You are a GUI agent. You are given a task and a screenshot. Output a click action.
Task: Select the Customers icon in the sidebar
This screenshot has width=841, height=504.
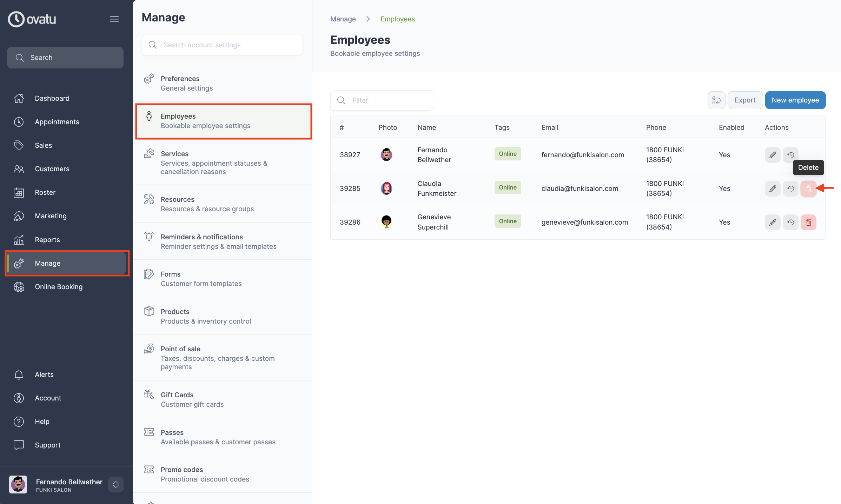pyautogui.click(x=19, y=169)
